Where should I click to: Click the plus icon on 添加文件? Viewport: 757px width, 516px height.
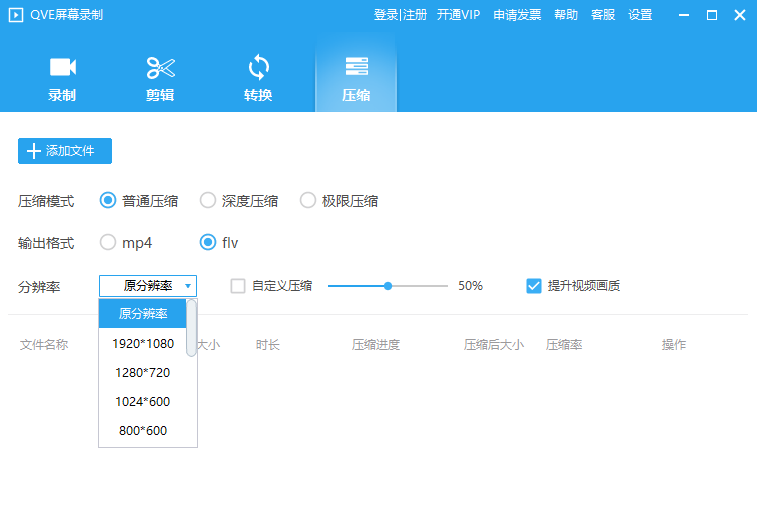(x=34, y=151)
